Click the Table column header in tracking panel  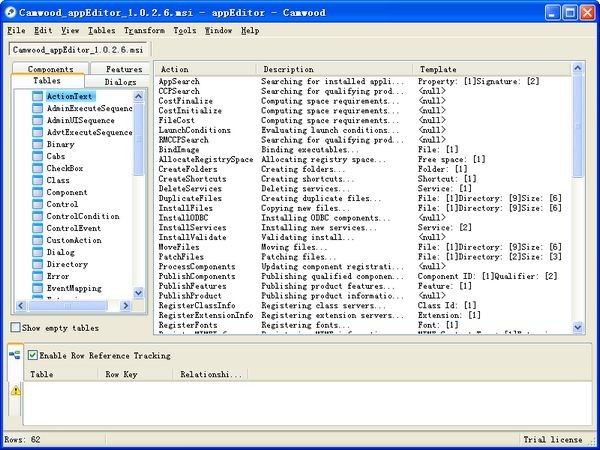61,374
